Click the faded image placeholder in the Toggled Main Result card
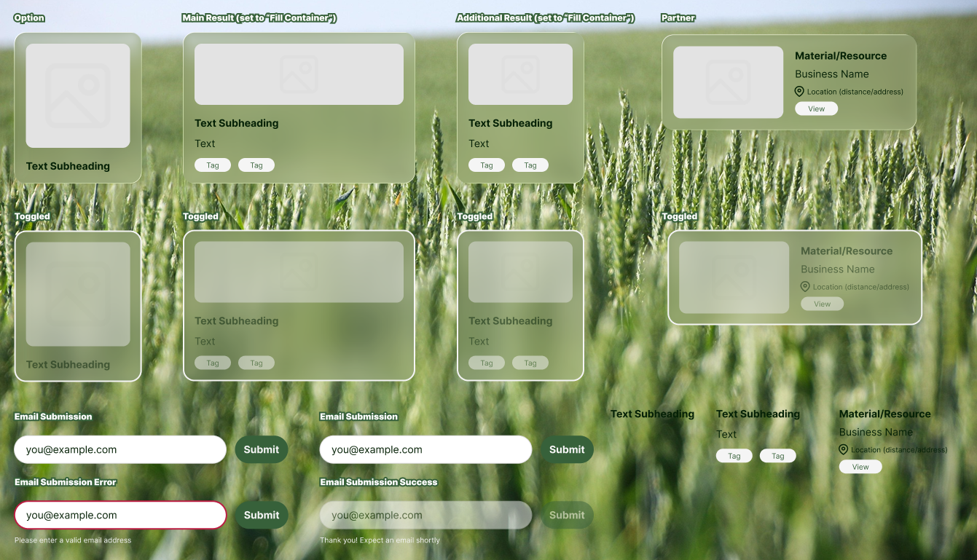 (299, 272)
